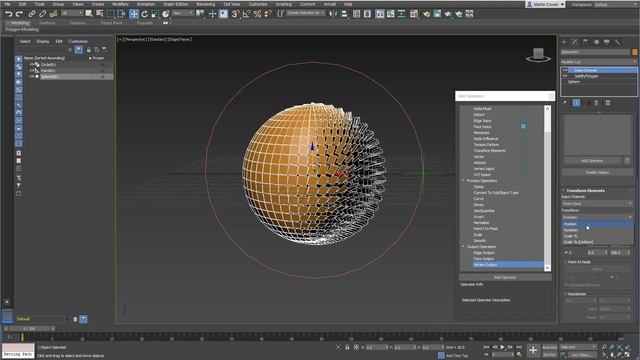Image resolution: width=640 pixels, height=360 pixels.
Task: Click the 3D Snaps toggle icon
Action: click(x=236, y=14)
